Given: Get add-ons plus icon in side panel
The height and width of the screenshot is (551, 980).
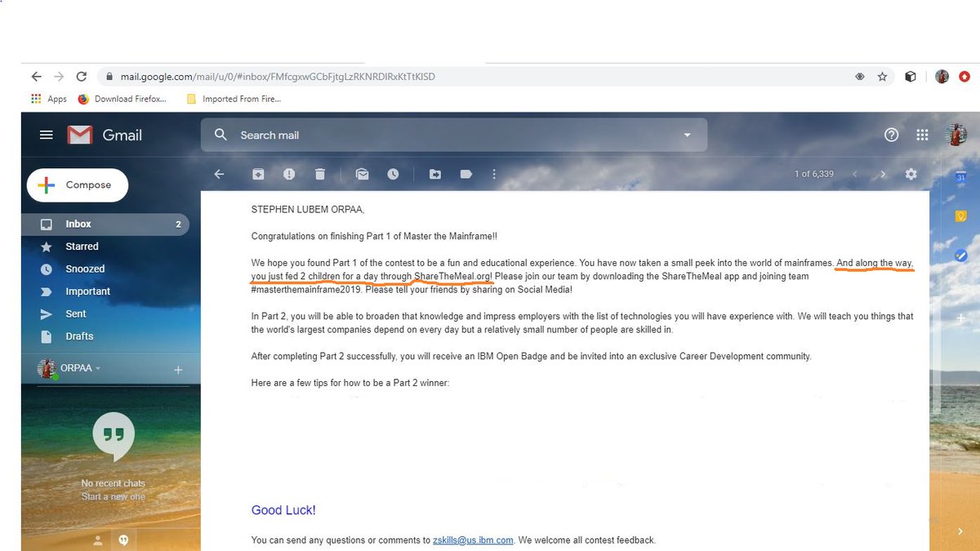Looking at the screenshot, I should point(961,318).
